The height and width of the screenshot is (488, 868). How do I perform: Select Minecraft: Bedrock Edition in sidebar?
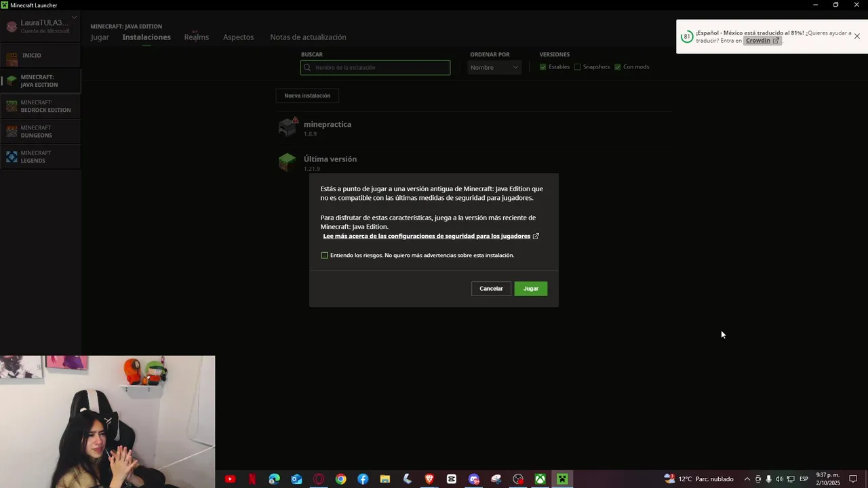click(41, 106)
